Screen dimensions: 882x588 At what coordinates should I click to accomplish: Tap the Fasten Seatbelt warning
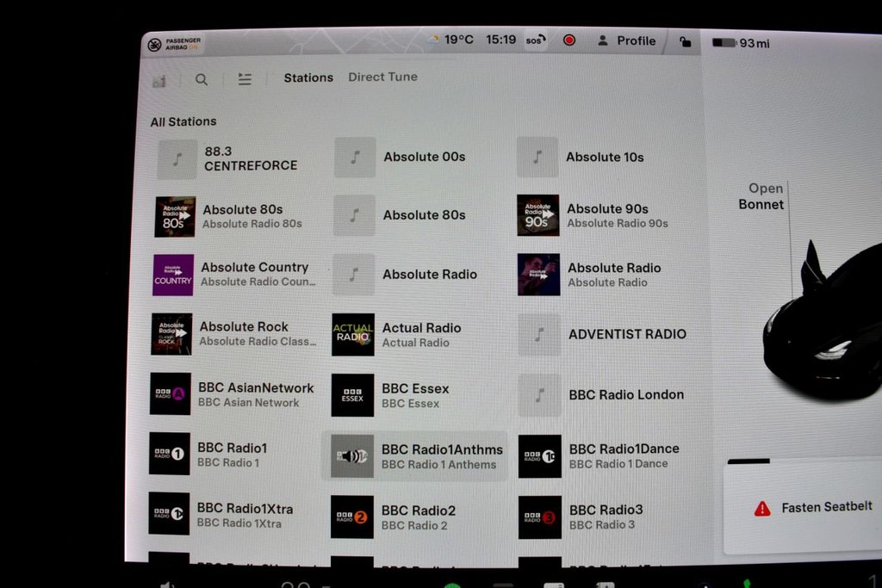point(814,508)
